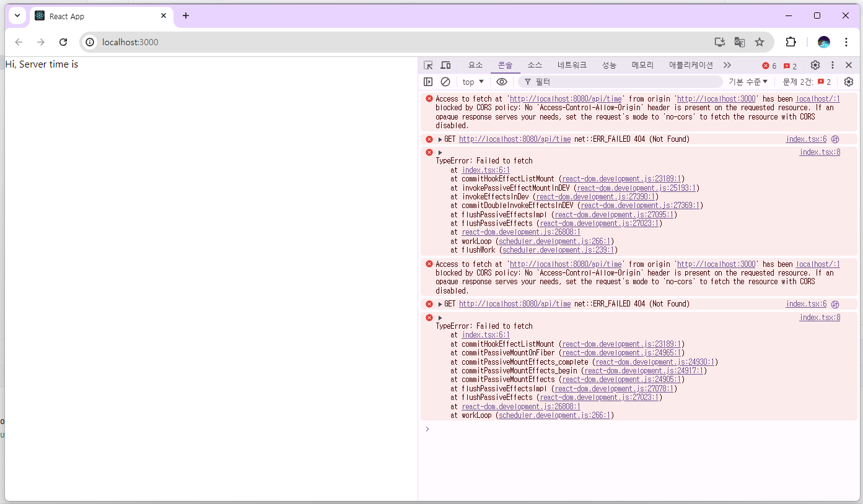Toggle the console sidebar panel icon
This screenshot has width=863, height=504.
point(428,82)
